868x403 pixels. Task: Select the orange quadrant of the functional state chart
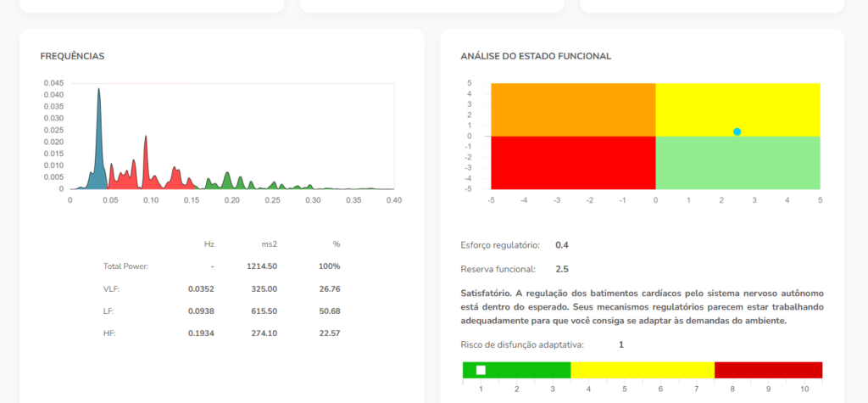[573, 109]
